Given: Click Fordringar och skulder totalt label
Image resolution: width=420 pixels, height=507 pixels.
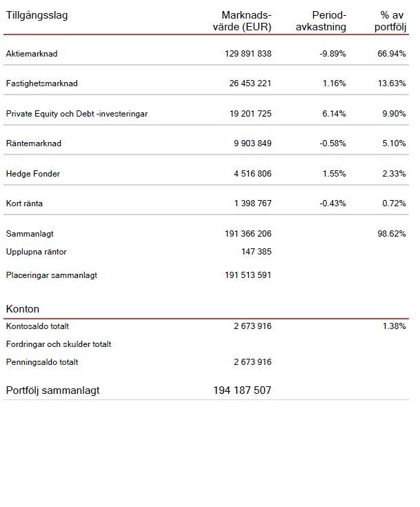Looking at the screenshot, I should [x=59, y=344].
